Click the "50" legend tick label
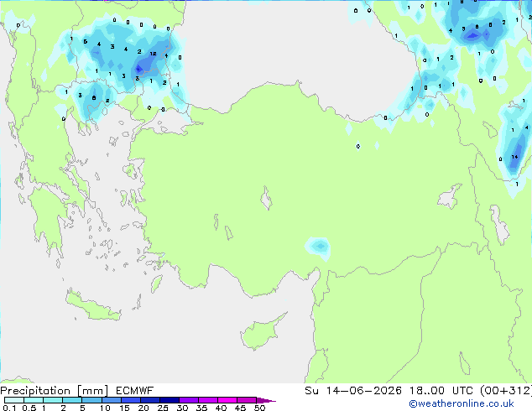This screenshot has width=532, height=411. click(259, 408)
